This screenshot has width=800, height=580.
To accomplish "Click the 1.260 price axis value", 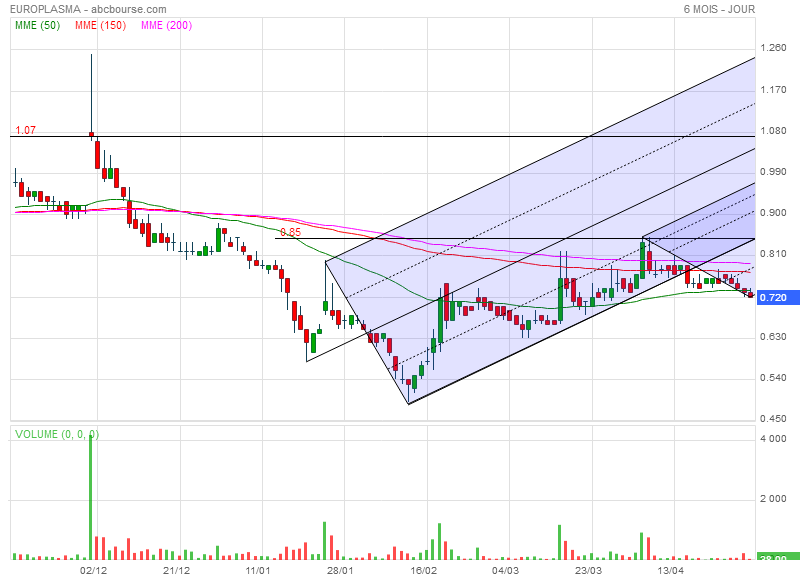I will [773, 48].
